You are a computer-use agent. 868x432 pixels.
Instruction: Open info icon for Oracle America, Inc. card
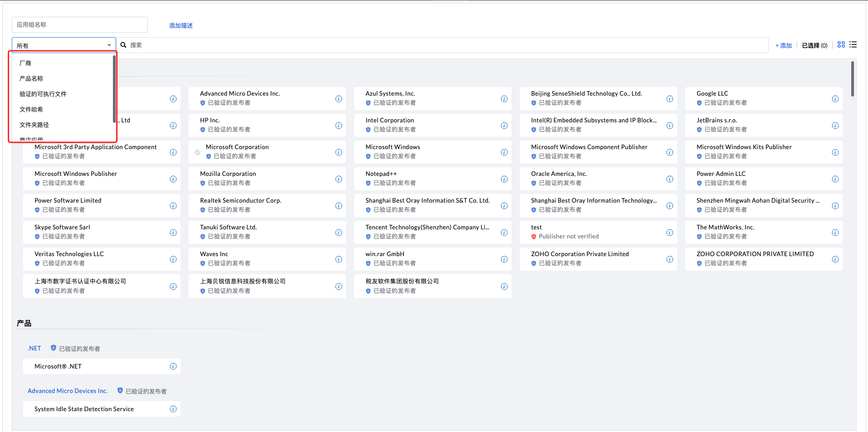(670, 179)
